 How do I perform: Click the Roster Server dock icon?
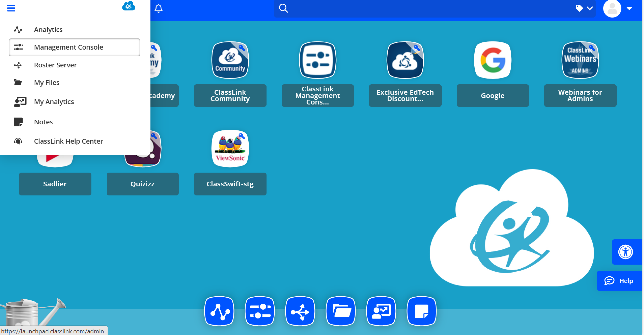click(x=300, y=311)
